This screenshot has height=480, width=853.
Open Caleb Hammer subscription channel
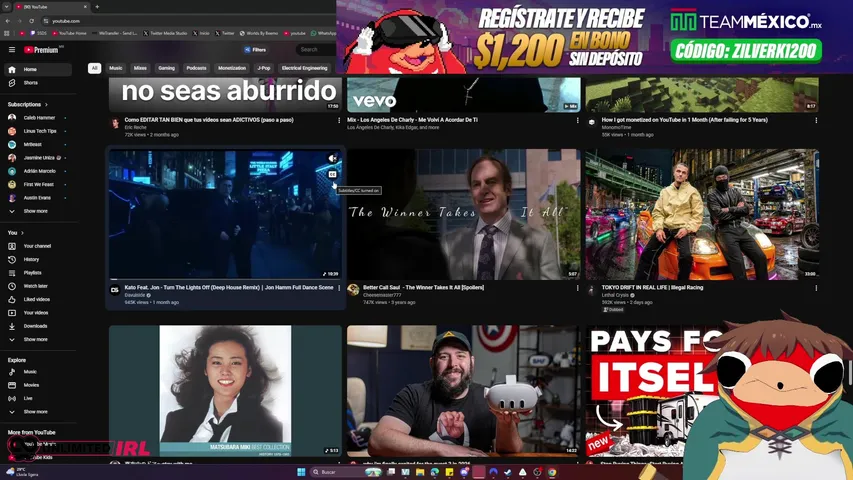coord(38,118)
